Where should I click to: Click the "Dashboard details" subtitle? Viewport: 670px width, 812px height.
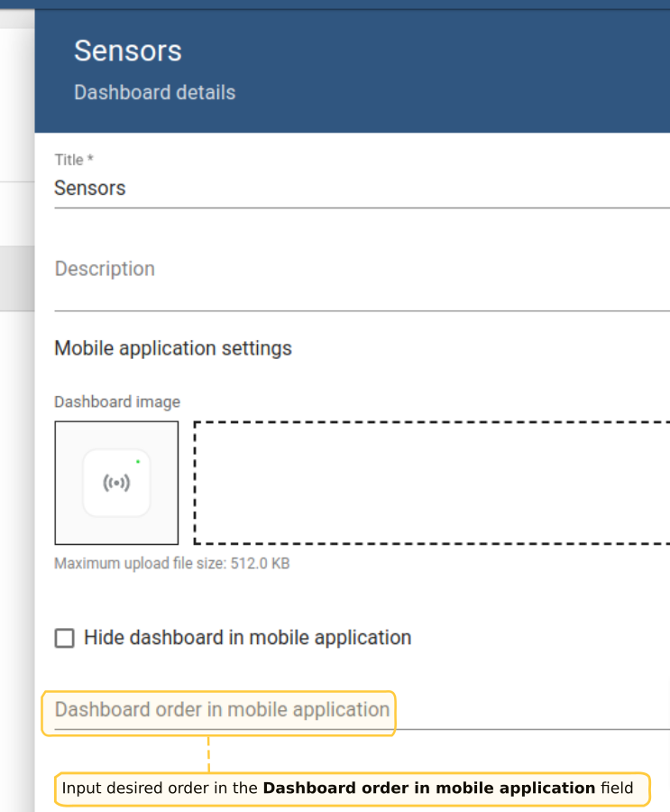154,93
